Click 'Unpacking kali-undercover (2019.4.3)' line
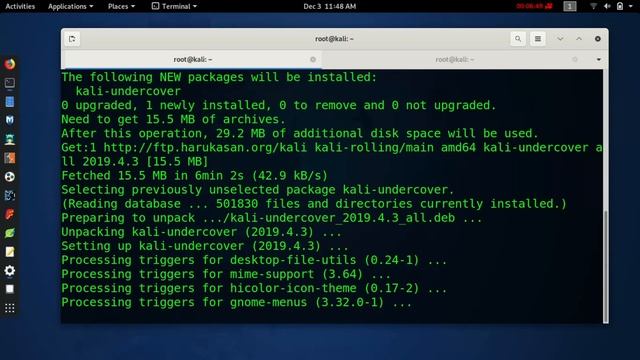640x360 pixels. (201, 232)
